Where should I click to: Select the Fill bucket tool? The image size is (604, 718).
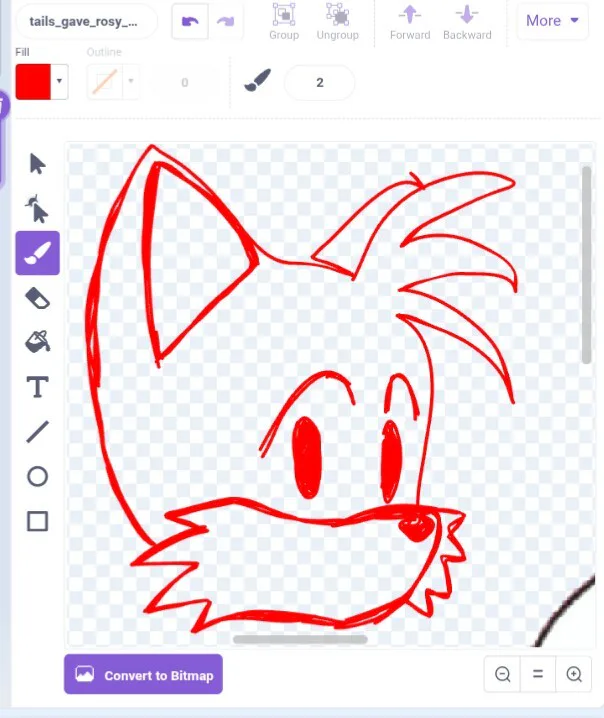coord(38,342)
